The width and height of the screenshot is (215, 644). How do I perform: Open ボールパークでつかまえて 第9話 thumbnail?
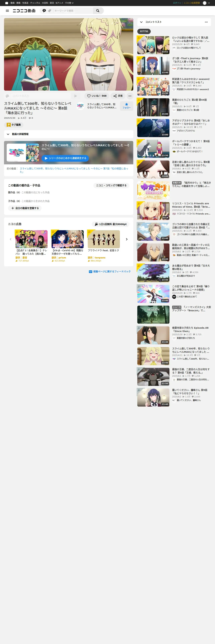click(153, 149)
